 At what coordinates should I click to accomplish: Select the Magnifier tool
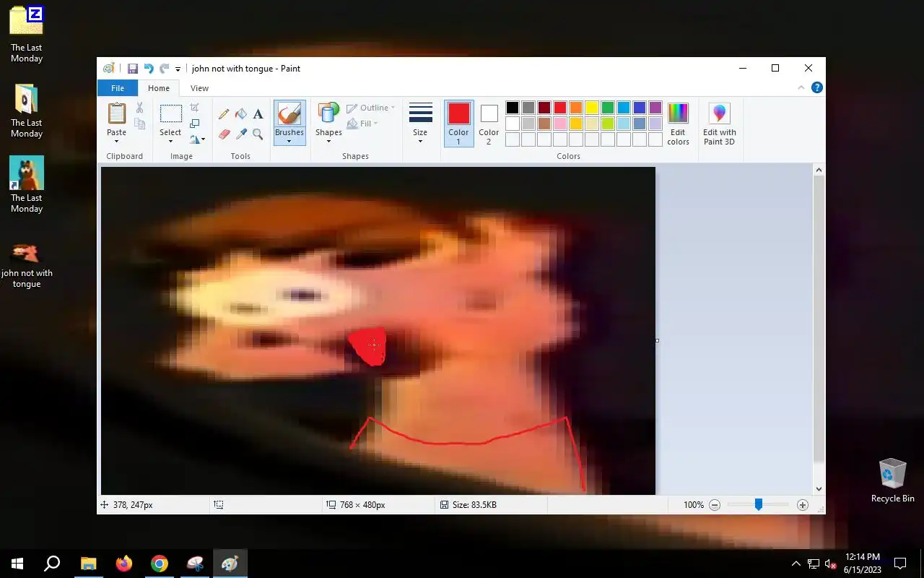(x=258, y=134)
